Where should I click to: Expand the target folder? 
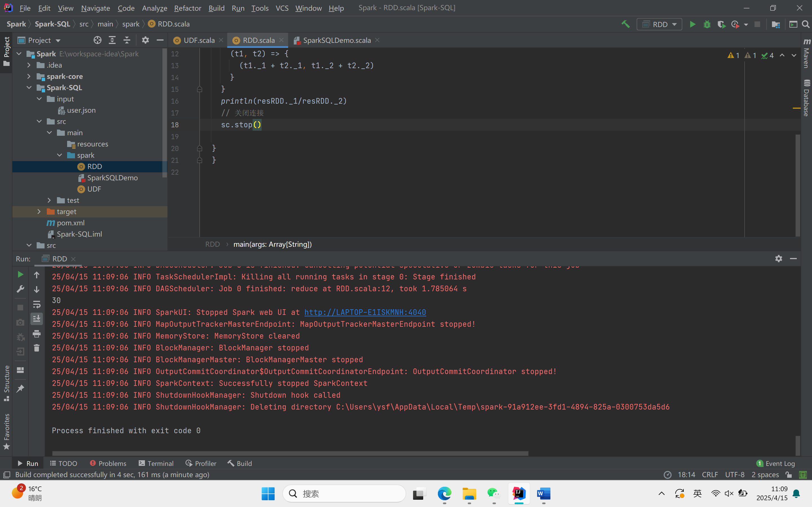39,212
